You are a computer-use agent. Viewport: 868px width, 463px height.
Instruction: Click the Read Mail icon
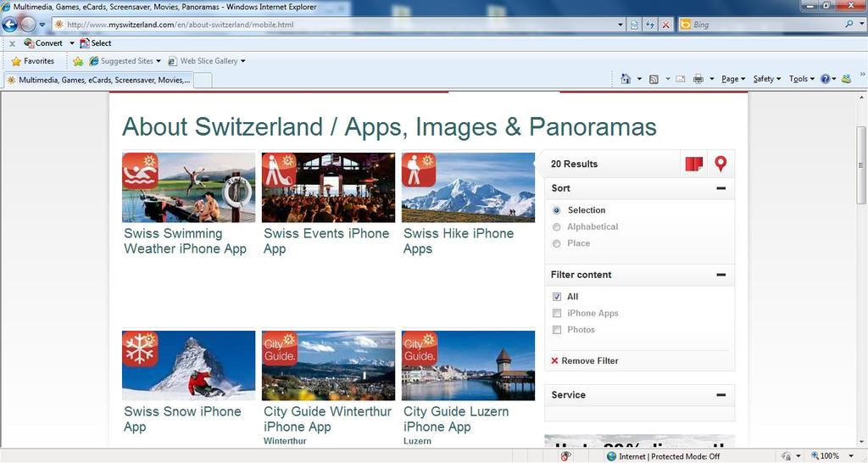pos(681,79)
